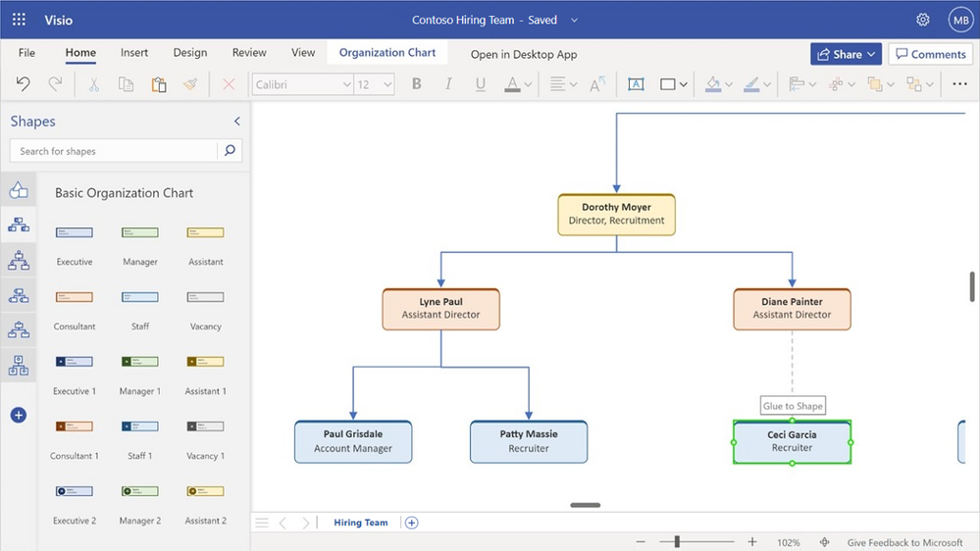Activate the Format Painter brush

coord(190,84)
